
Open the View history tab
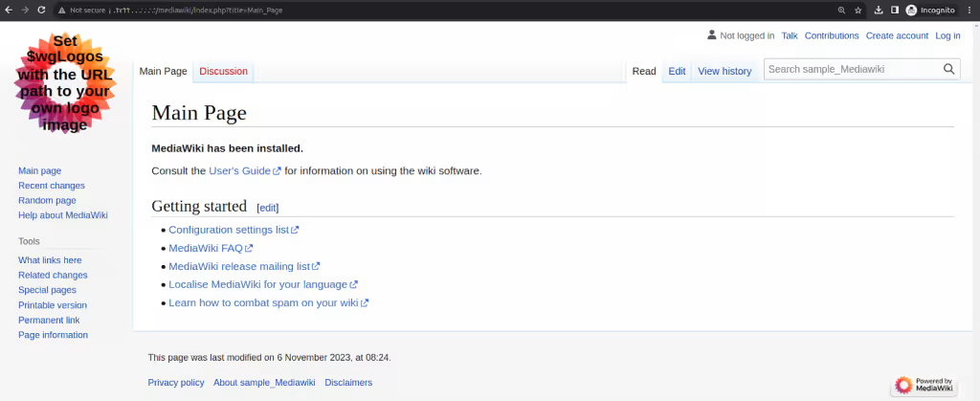coord(724,71)
